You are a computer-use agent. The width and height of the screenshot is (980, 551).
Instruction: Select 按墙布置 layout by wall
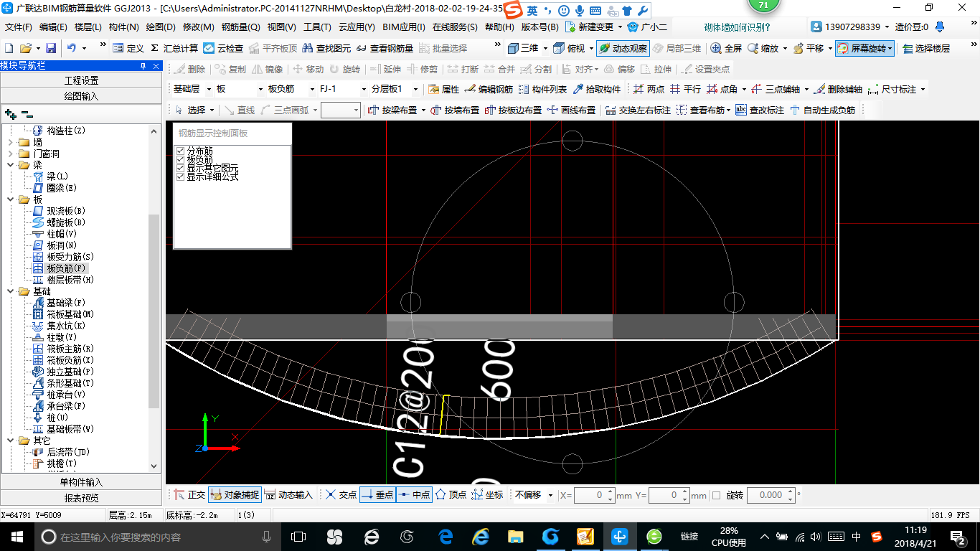(x=455, y=110)
